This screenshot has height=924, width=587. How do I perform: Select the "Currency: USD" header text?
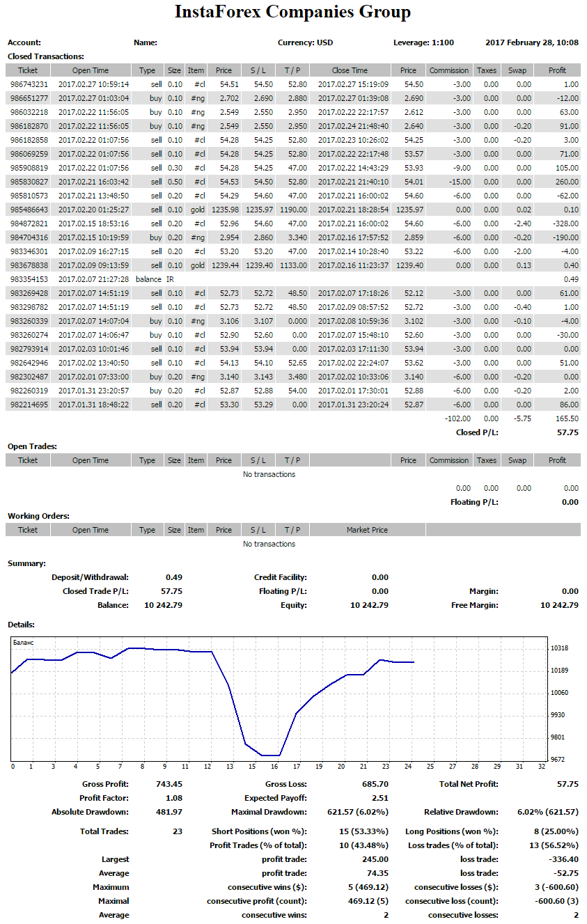305,42
